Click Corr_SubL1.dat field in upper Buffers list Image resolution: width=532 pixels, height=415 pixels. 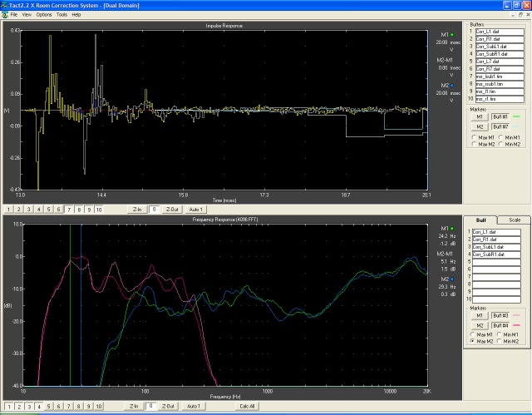point(500,47)
